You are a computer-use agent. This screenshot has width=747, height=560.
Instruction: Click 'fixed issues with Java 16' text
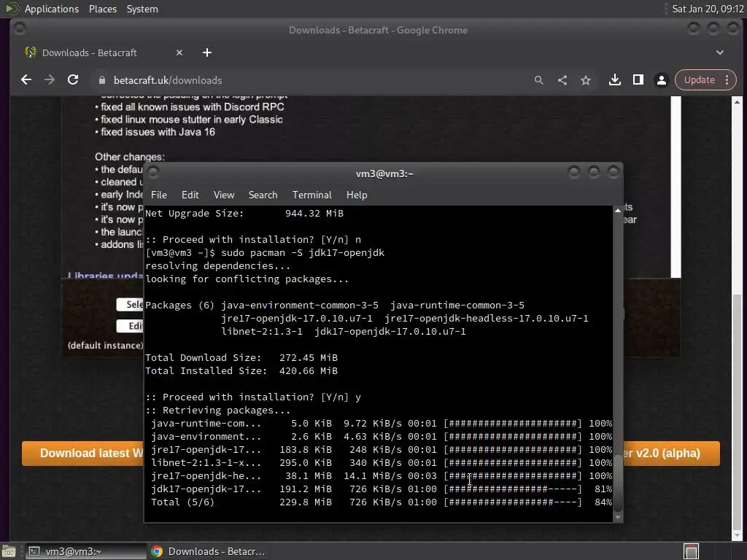[158, 132]
